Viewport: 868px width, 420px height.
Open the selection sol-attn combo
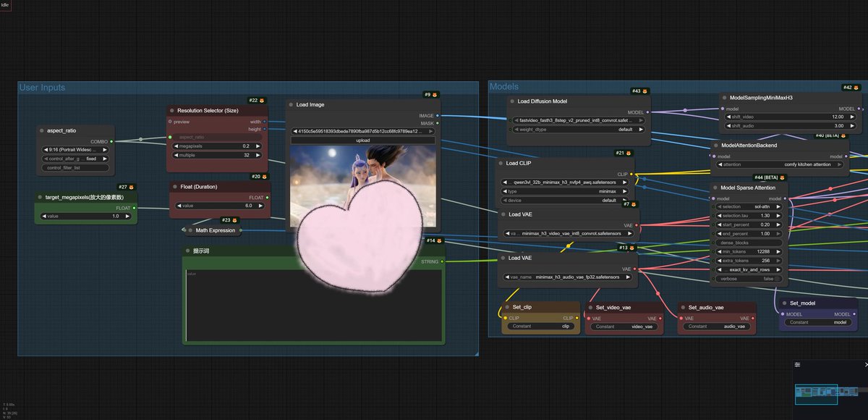[x=749, y=206]
